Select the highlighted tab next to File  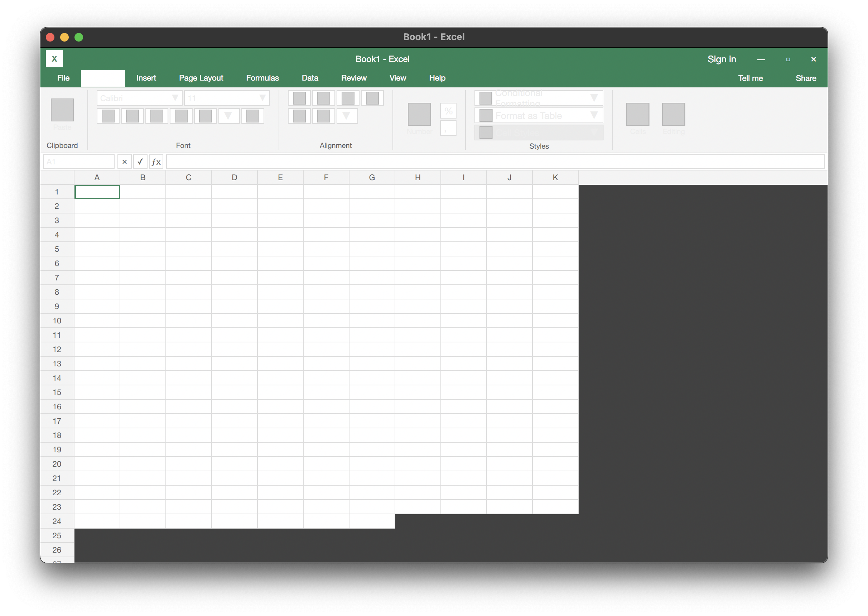point(103,78)
